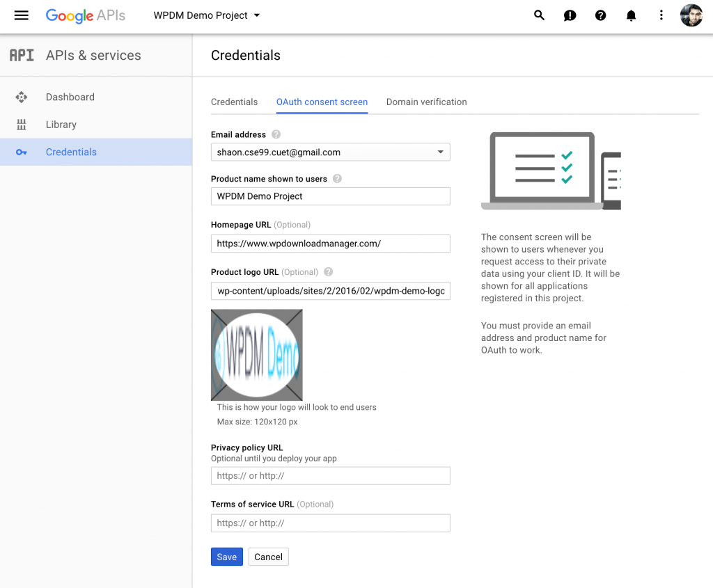Viewport: 713px width, 588px height.
Task: Select Credentials in the sidebar
Action: (96, 152)
